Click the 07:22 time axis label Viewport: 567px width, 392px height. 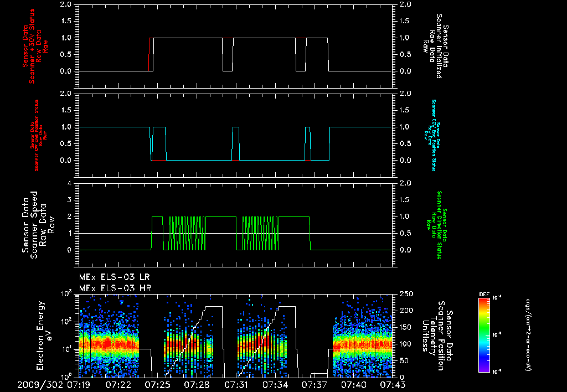pos(118,385)
